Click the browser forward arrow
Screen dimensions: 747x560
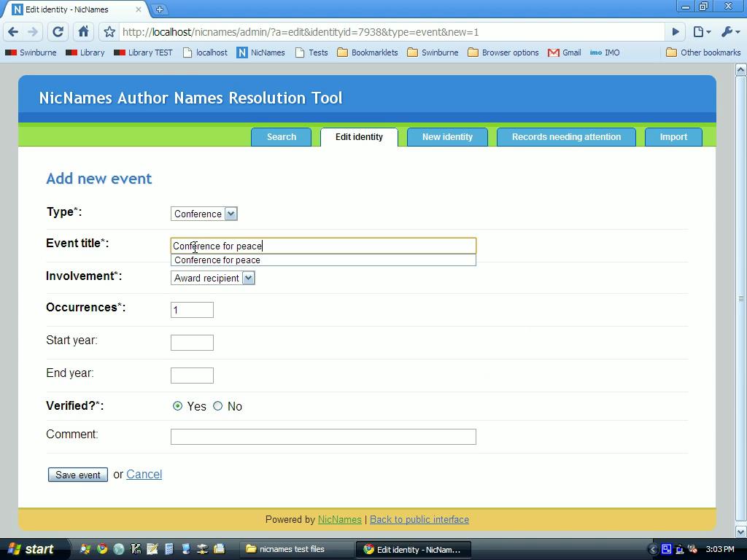click(x=32, y=32)
